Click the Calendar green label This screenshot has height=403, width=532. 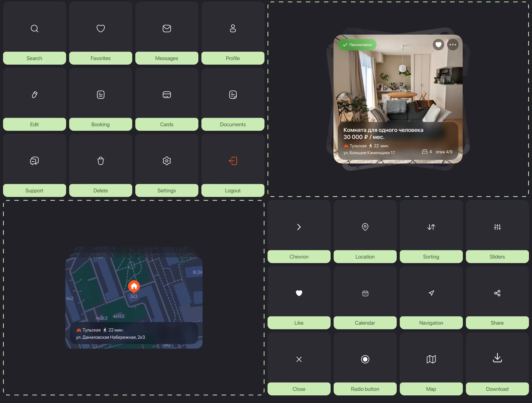tap(365, 323)
